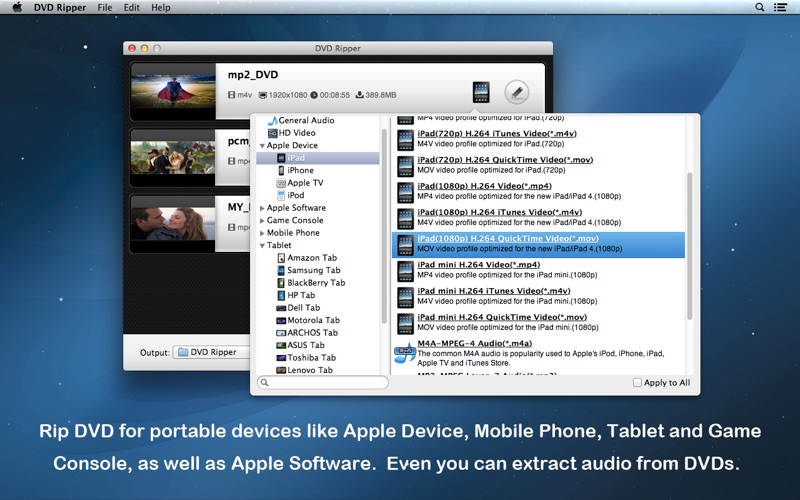Open the Edit menu
Image resolution: width=800 pixels, height=500 pixels.
131,8
